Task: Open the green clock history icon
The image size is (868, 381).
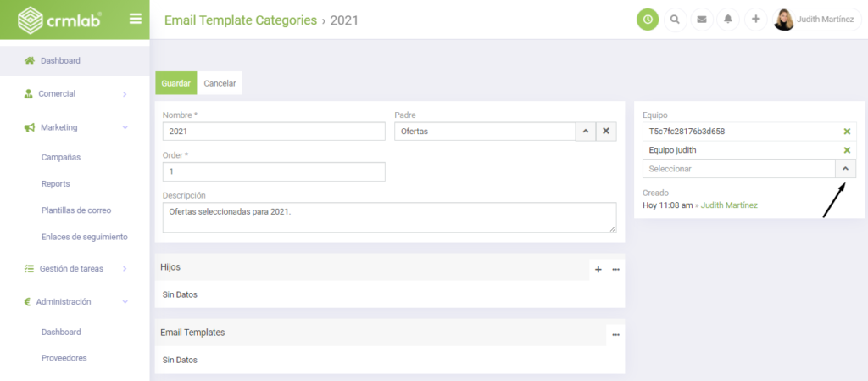Action: click(648, 20)
